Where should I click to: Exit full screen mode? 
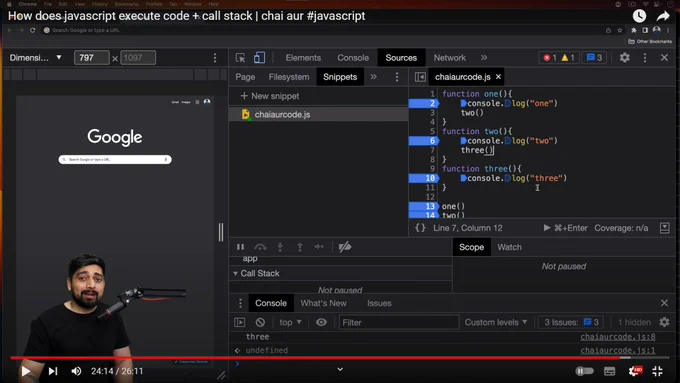point(657,371)
